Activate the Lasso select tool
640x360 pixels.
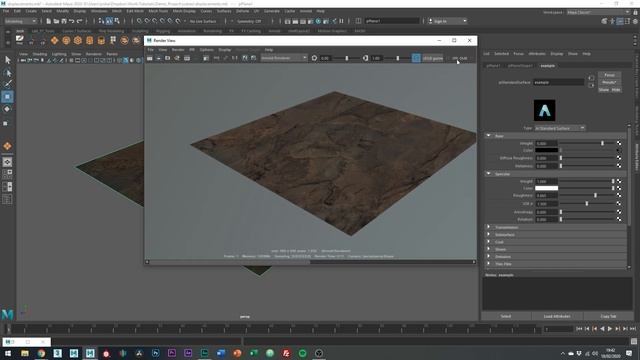[x=7, y=73]
